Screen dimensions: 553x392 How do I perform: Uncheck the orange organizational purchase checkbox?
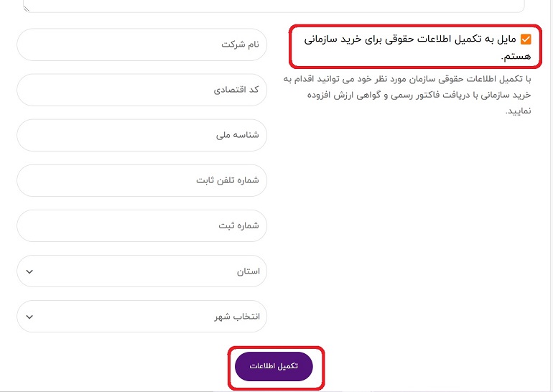coord(526,39)
